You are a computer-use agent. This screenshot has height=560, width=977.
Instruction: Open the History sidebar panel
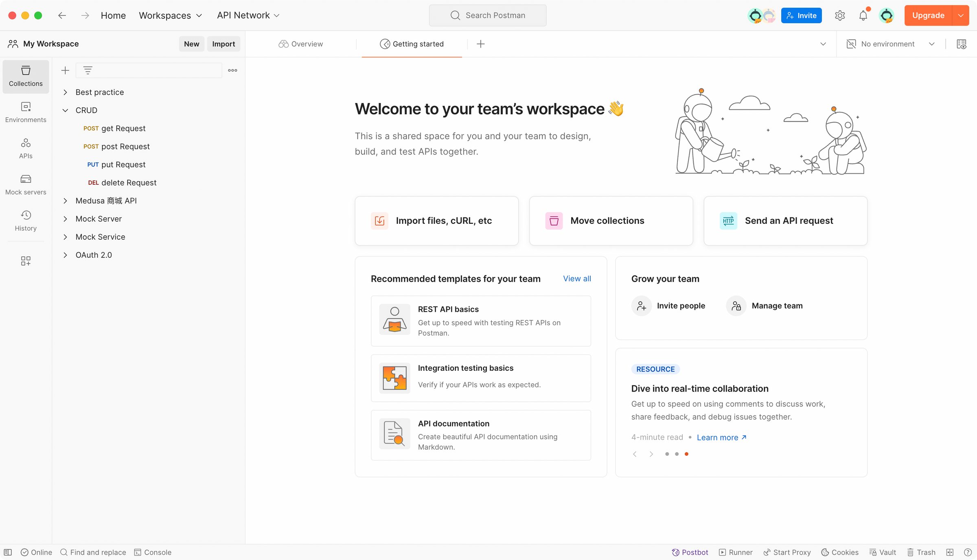26,221
